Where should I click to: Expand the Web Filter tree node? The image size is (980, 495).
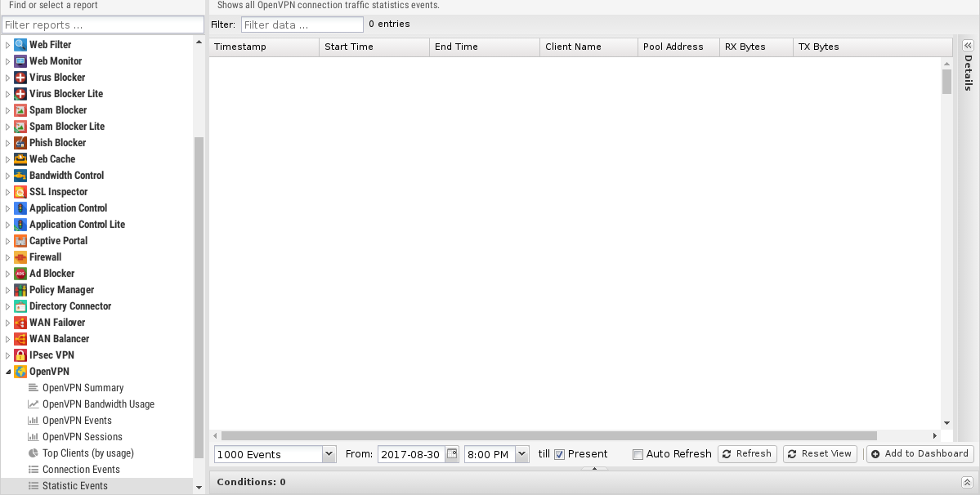pyautogui.click(x=7, y=45)
